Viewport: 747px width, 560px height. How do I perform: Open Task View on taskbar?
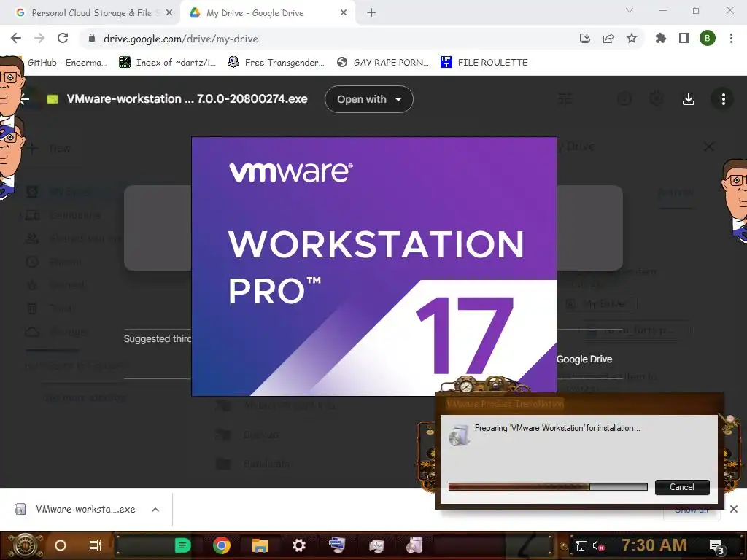click(96, 545)
